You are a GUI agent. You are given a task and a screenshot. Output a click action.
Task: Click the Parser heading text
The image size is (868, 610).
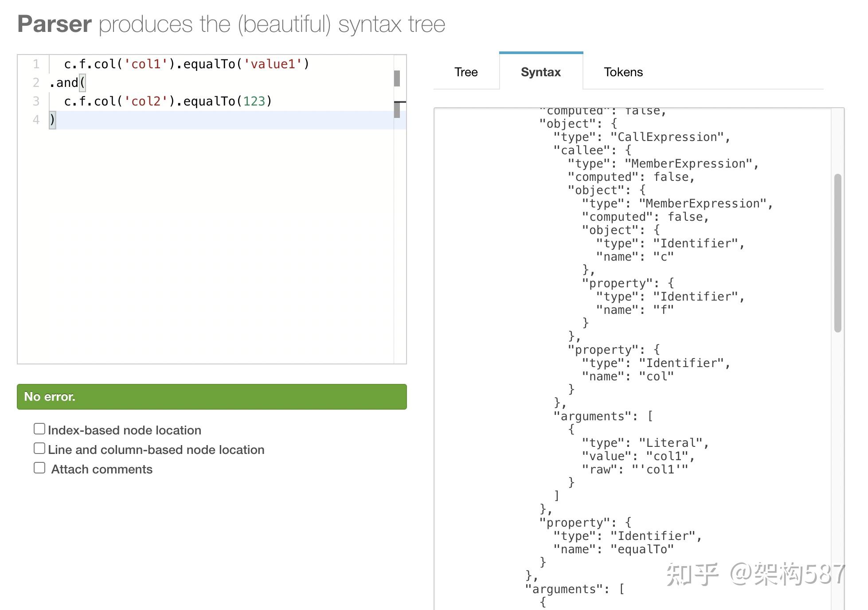pyautogui.click(x=55, y=24)
